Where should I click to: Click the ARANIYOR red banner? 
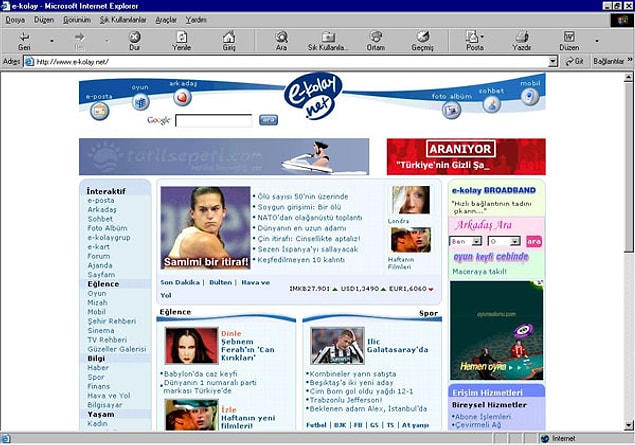pos(466,157)
